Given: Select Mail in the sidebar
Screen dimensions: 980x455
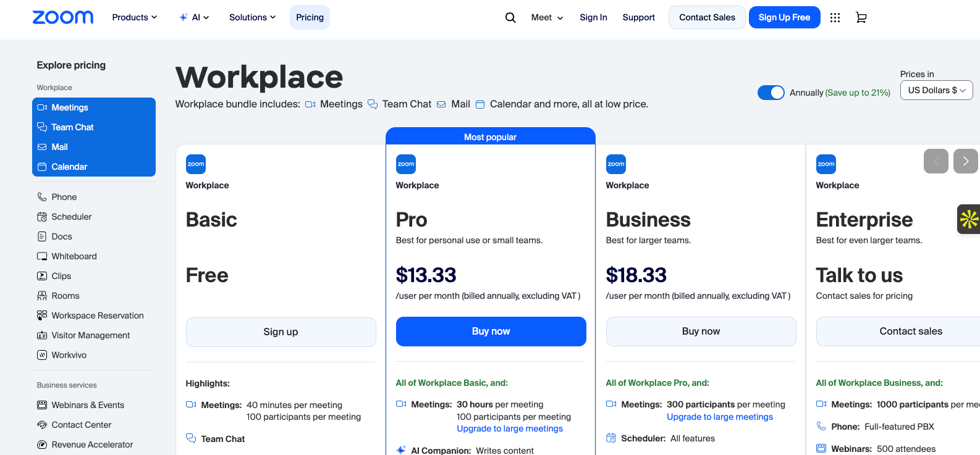Looking at the screenshot, I should (x=94, y=147).
